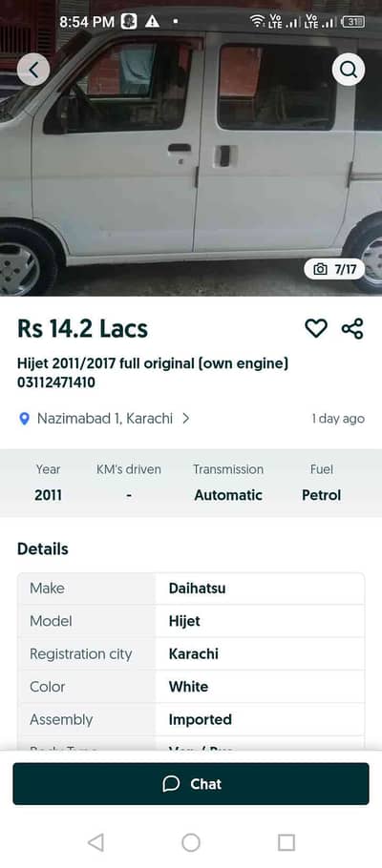
Task: Expand location chevron next to Karachi
Action: 185,419
